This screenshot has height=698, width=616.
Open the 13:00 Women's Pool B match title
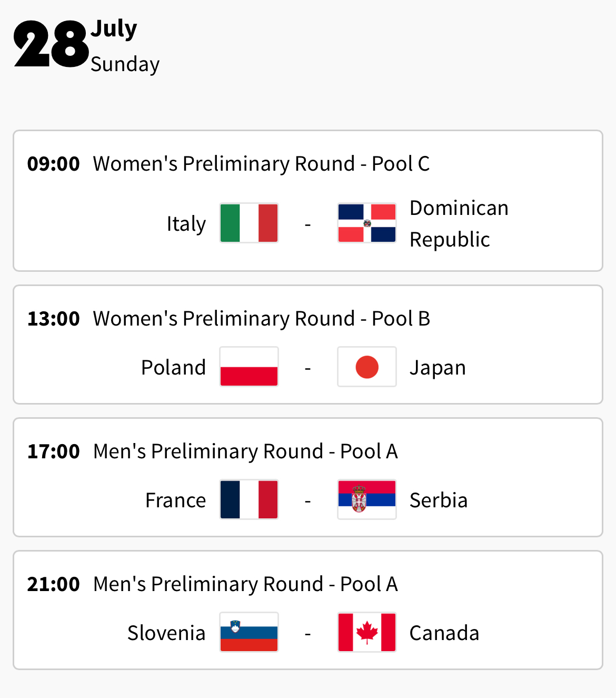point(261,319)
